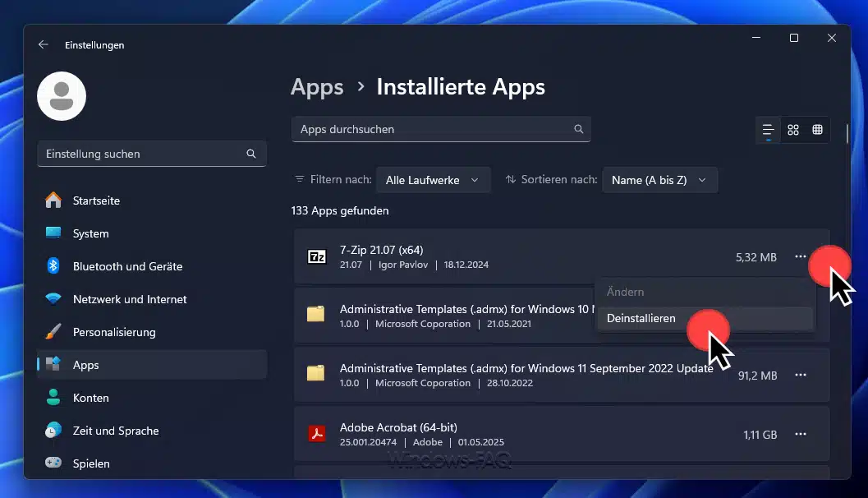Screen dimensions: 868x498
Task: Click the Apps breadcrumb link
Action: click(x=317, y=87)
